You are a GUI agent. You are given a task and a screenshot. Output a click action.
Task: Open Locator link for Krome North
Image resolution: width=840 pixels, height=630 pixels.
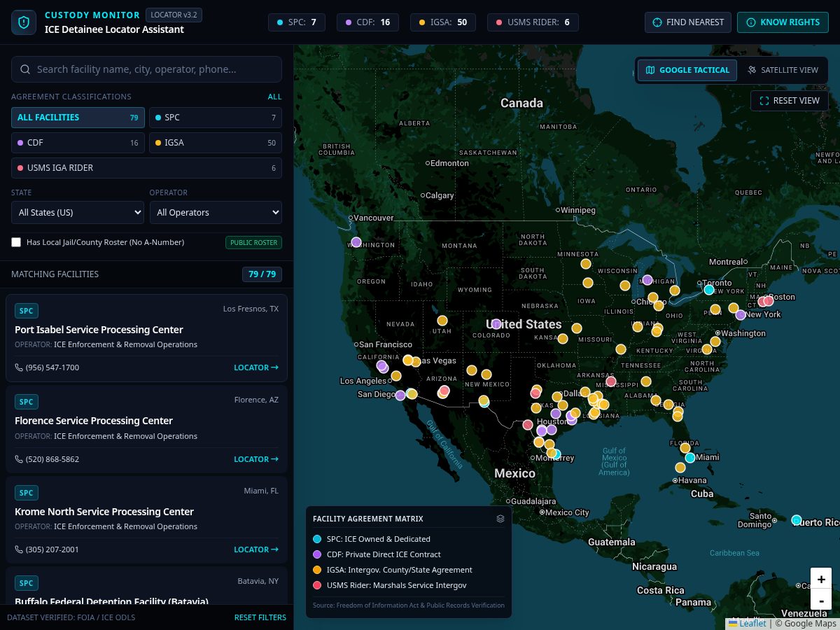[256, 549]
